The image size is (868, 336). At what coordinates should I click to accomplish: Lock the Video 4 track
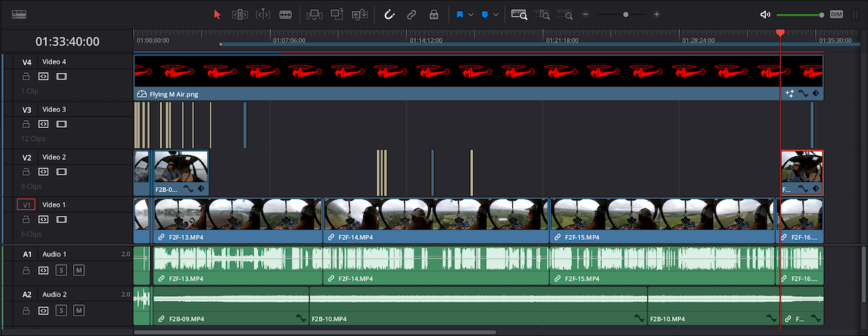tap(26, 76)
